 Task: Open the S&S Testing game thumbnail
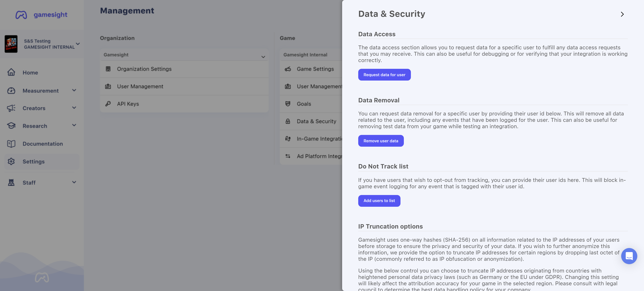coord(11,44)
